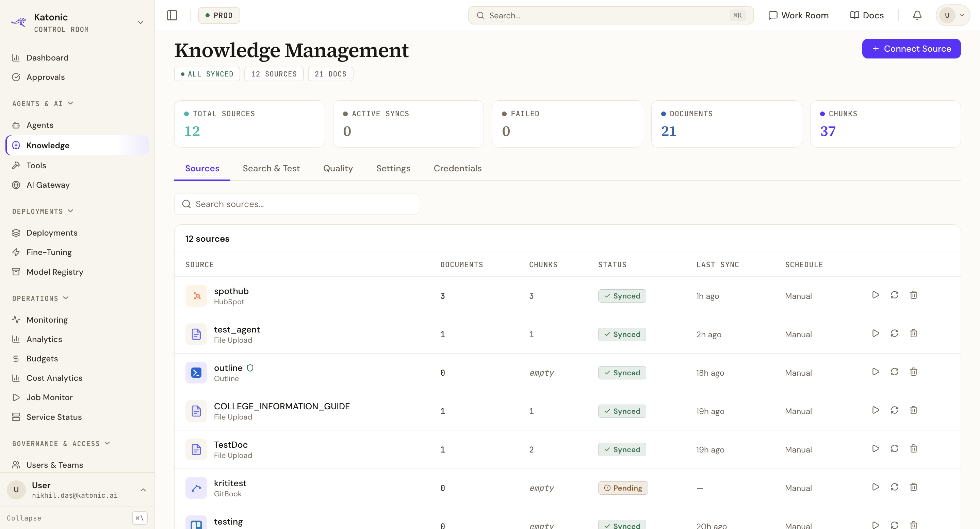Click the ALL SYNCED badge
Viewport: 980px width, 529px height.
point(207,74)
